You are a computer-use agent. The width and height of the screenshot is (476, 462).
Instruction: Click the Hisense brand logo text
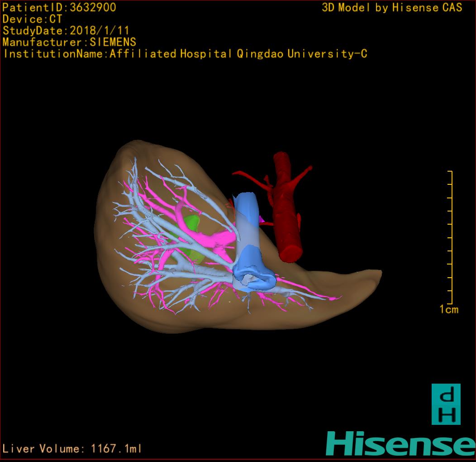point(400,444)
